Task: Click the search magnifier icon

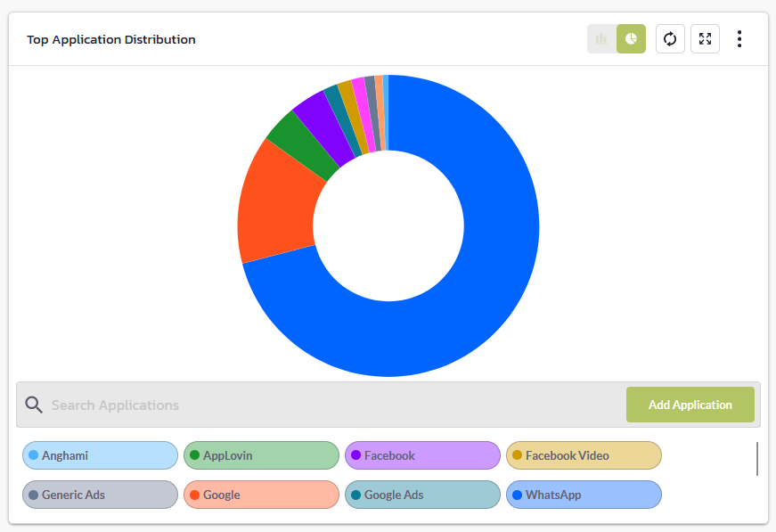Action: coord(34,405)
